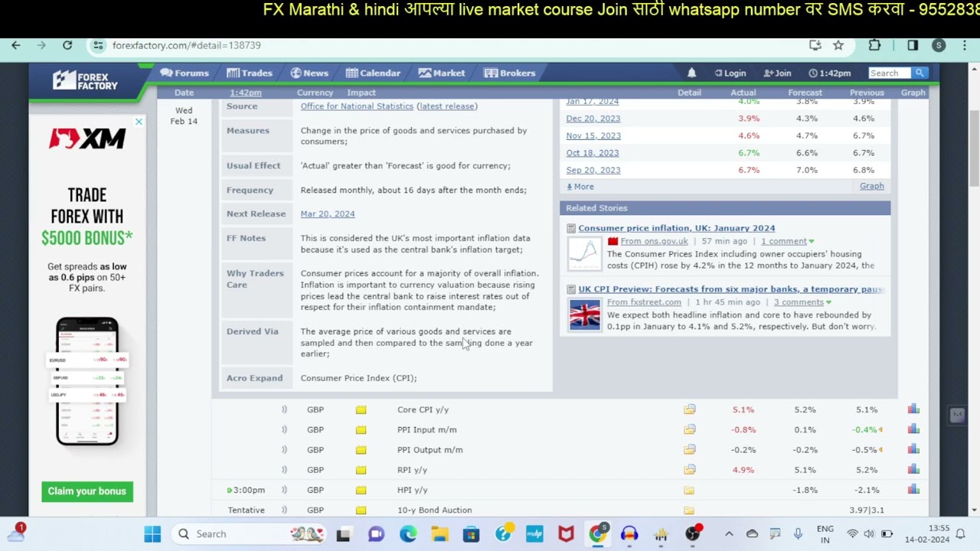
Task: Open detail folder for PPI Input m/m
Action: pos(690,430)
